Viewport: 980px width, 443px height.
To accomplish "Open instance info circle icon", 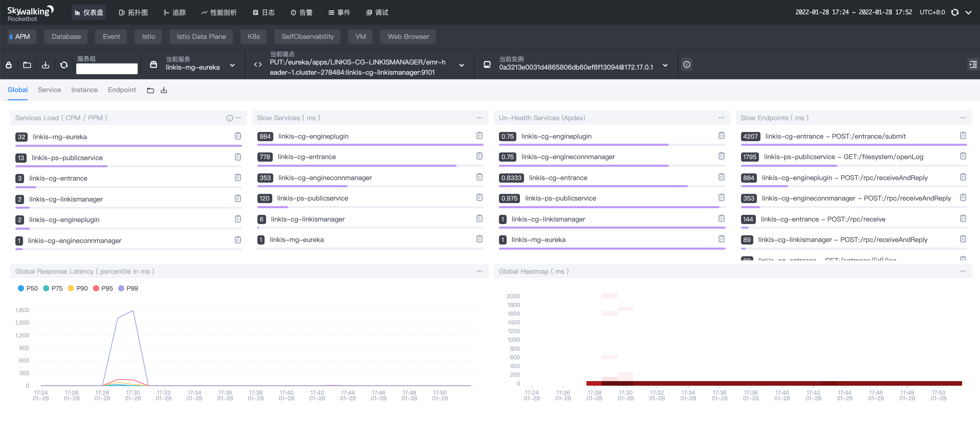I will [686, 65].
